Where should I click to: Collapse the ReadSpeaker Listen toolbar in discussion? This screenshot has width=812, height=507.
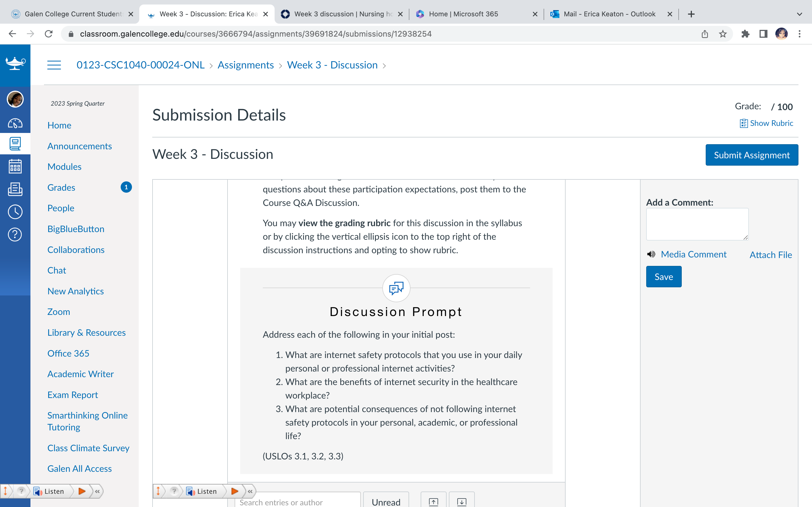coord(250,491)
